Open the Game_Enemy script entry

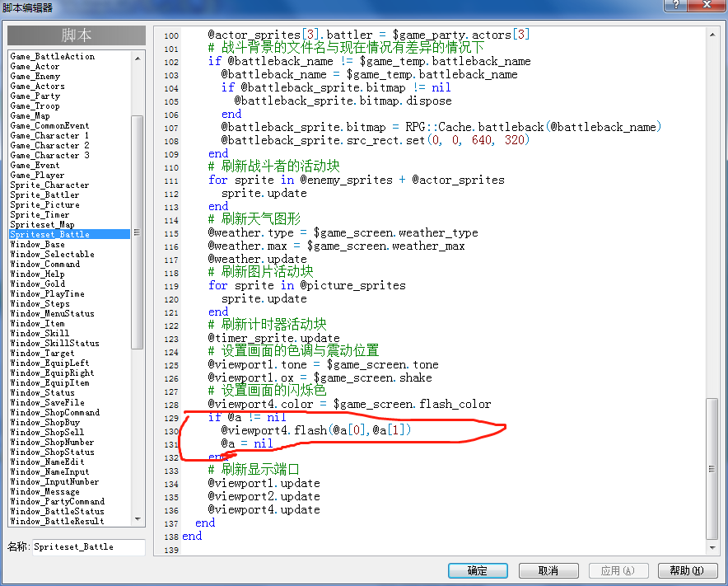35,76
